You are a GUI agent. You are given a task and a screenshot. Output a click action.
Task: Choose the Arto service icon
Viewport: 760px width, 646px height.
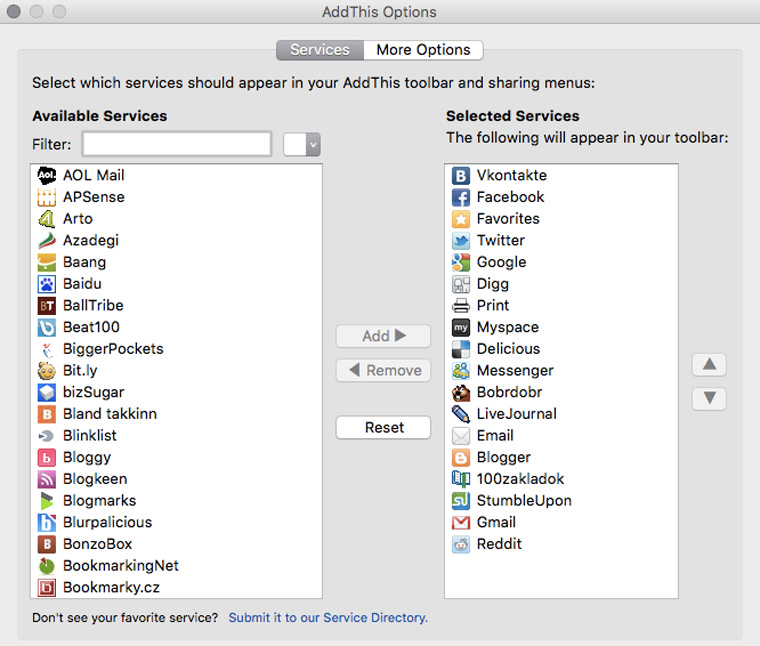47,219
